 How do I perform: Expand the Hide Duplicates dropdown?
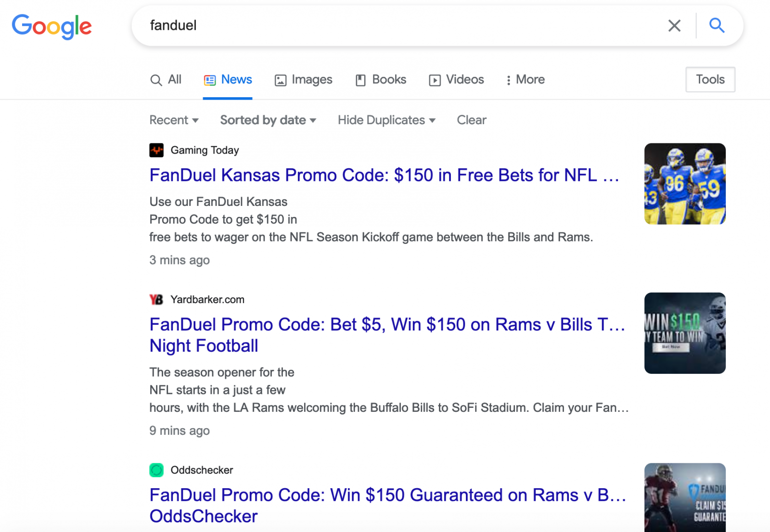point(386,120)
